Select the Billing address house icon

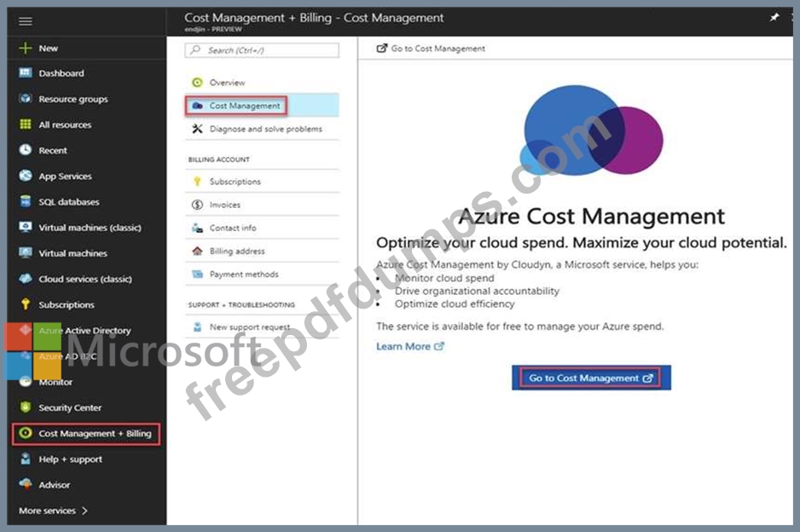(x=198, y=251)
